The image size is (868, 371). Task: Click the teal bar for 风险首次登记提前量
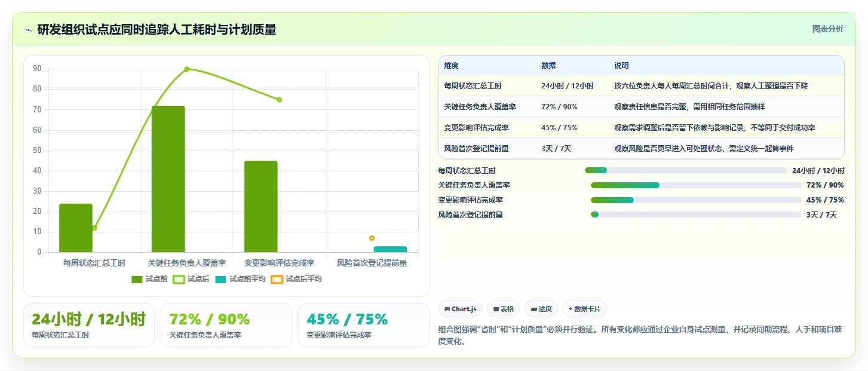(x=390, y=249)
